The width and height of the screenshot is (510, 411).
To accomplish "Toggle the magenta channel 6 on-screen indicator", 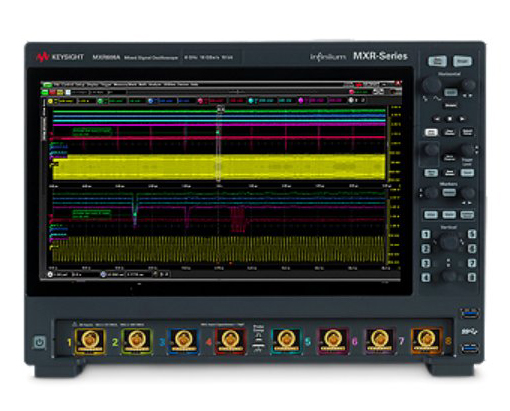I will pyautogui.click(x=301, y=100).
